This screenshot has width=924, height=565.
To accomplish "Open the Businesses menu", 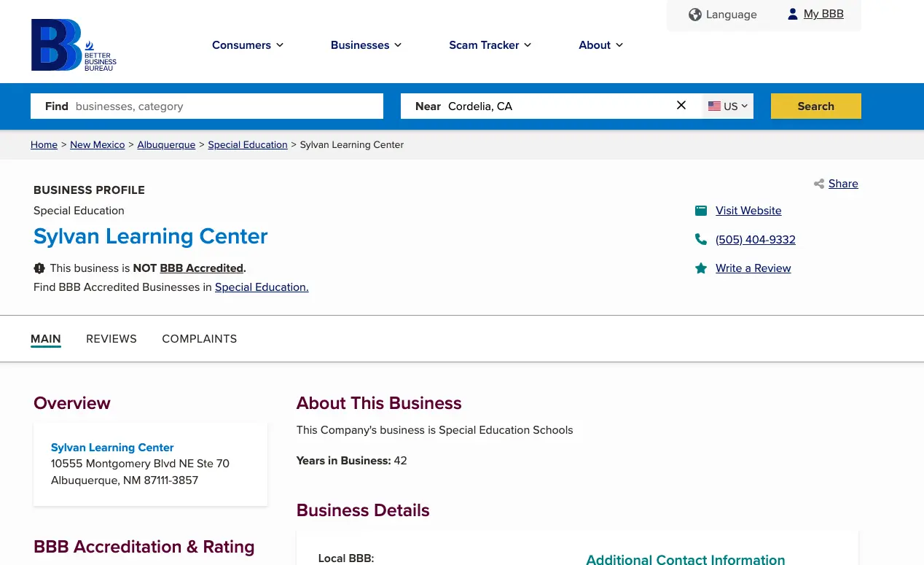I will (x=366, y=45).
